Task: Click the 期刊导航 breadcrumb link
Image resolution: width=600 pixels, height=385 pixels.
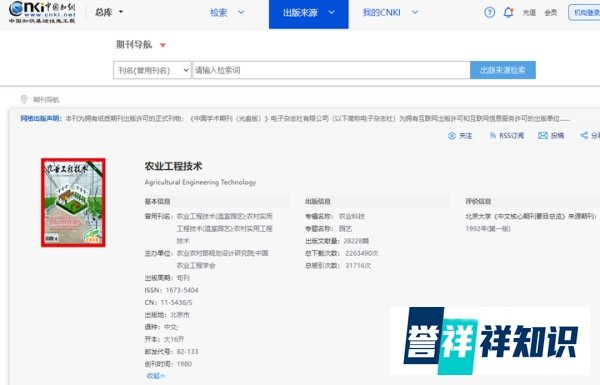Action: click(46, 100)
